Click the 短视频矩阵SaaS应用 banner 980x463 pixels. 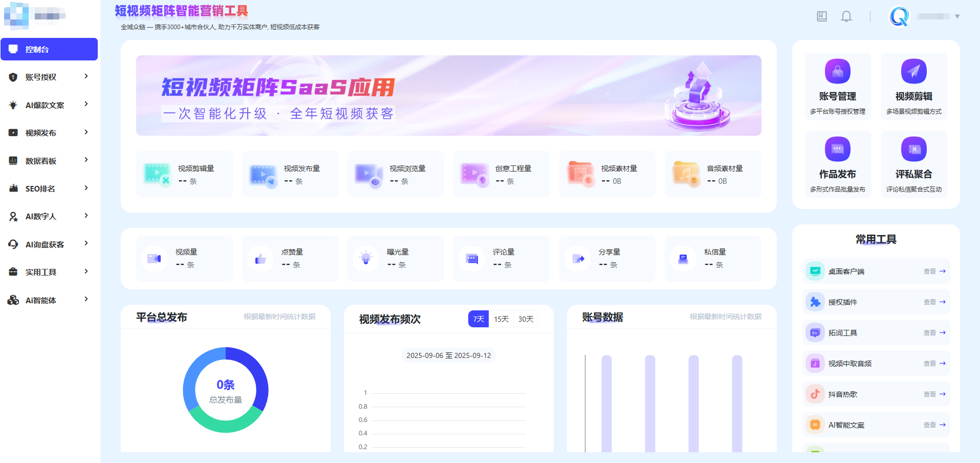(x=449, y=95)
